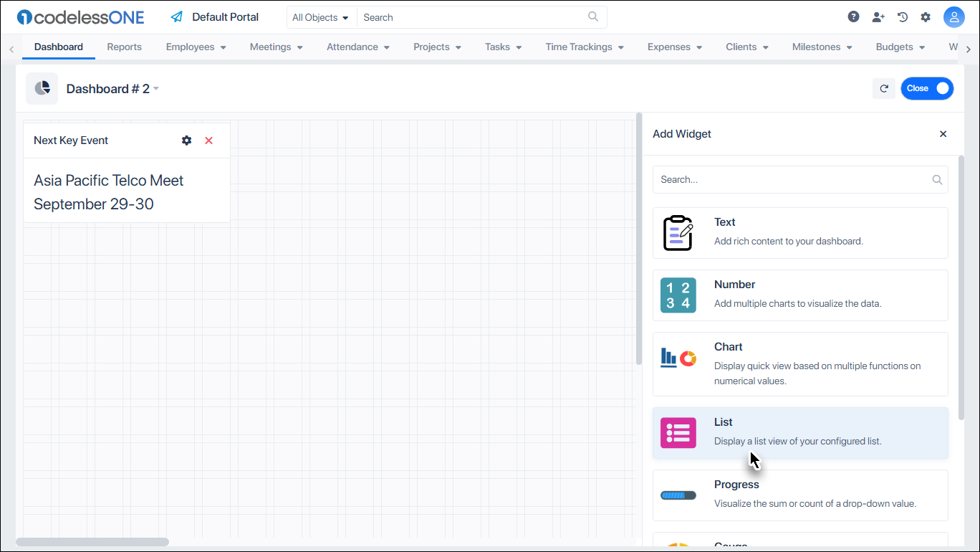Open the user profile avatar

(x=954, y=16)
